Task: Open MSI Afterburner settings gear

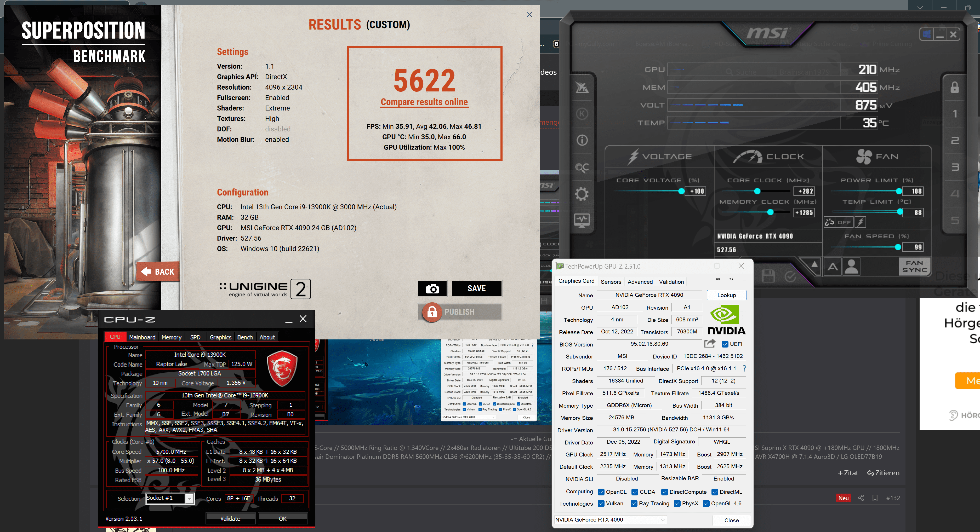Action: point(582,194)
